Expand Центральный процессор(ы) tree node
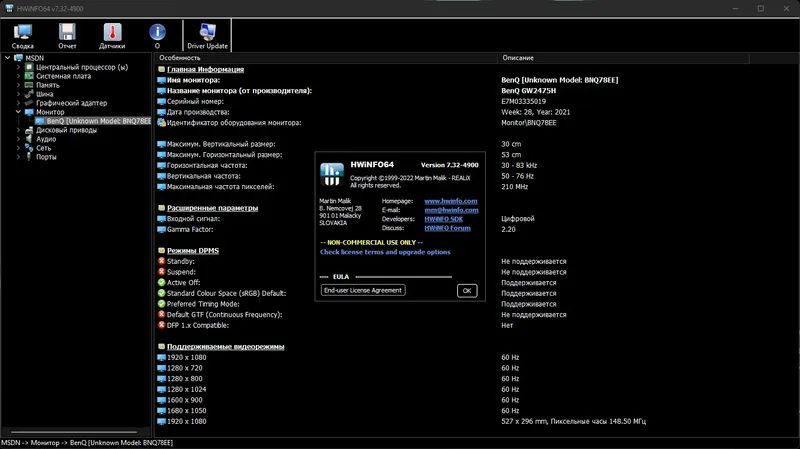 [18, 67]
